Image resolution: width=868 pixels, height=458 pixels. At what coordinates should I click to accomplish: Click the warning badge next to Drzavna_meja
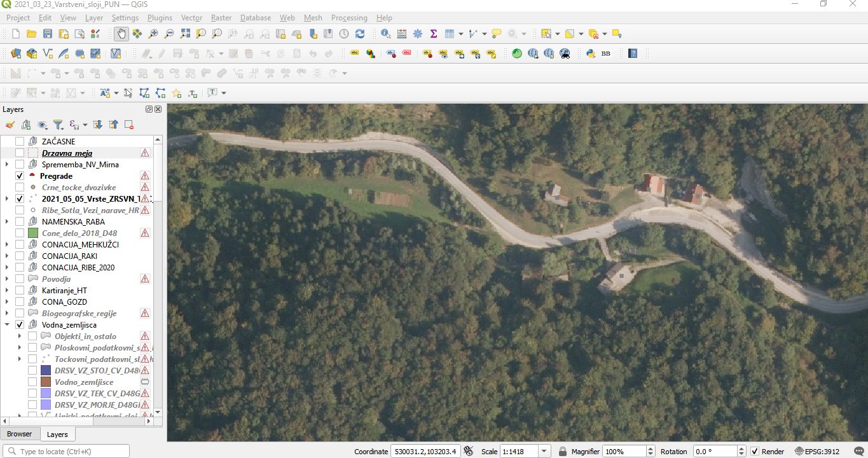[x=145, y=153]
